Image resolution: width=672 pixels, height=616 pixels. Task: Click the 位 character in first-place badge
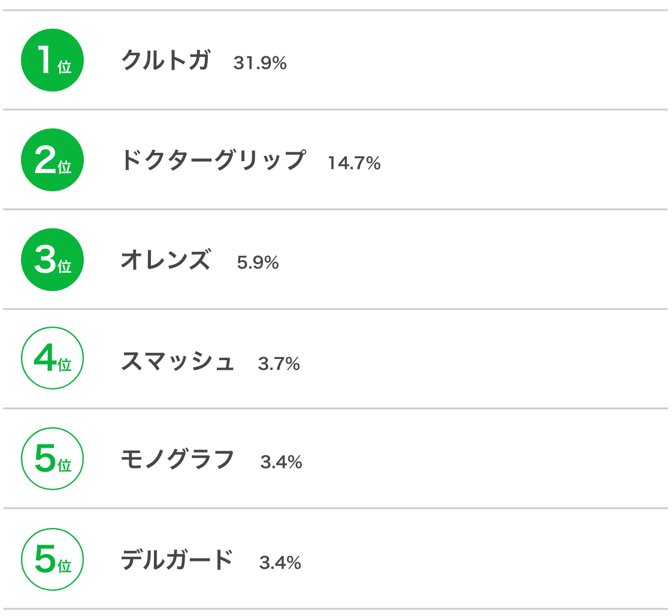(65, 67)
